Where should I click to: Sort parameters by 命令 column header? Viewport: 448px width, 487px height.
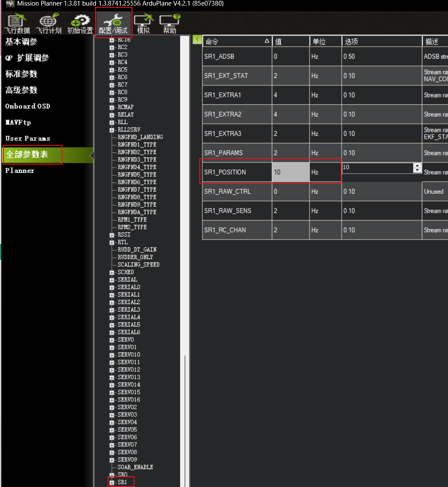point(236,42)
